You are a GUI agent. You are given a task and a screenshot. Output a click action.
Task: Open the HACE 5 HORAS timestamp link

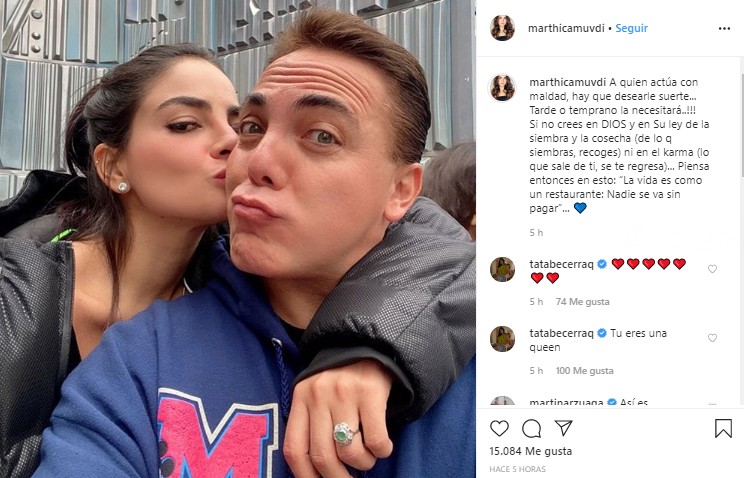click(x=517, y=469)
